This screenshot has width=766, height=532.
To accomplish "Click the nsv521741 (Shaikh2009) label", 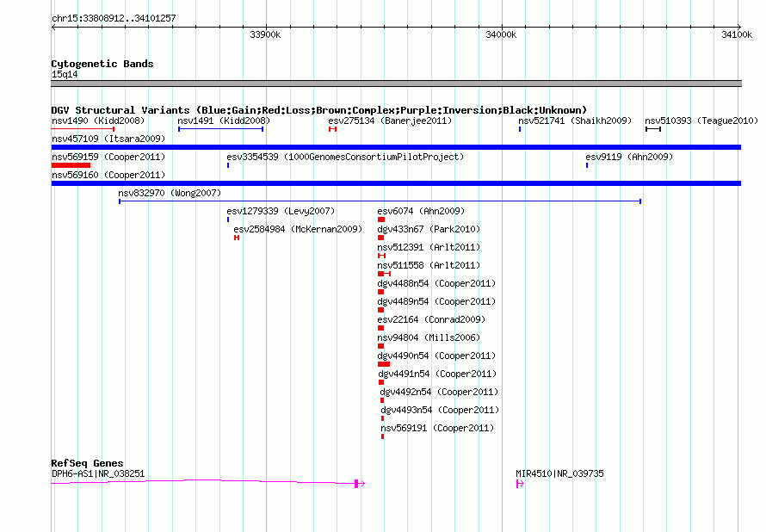I will (x=575, y=121).
